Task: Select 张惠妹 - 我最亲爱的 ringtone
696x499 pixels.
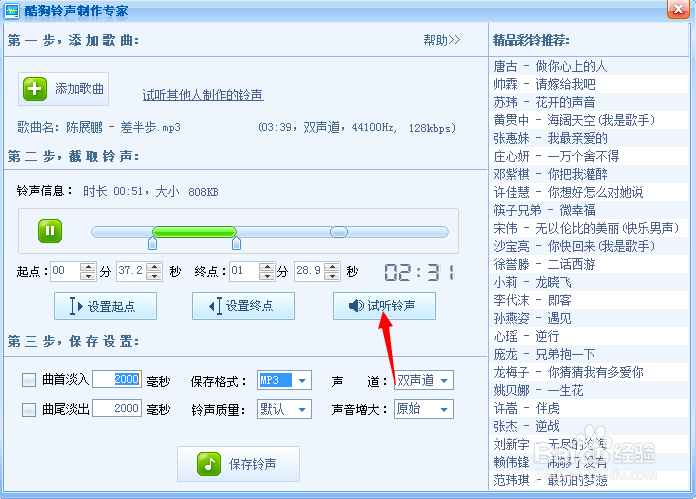Action: coord(588,139)
